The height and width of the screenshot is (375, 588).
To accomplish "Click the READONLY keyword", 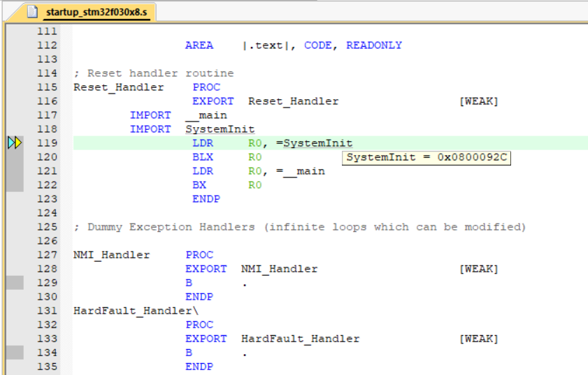I will pos(374,45).
